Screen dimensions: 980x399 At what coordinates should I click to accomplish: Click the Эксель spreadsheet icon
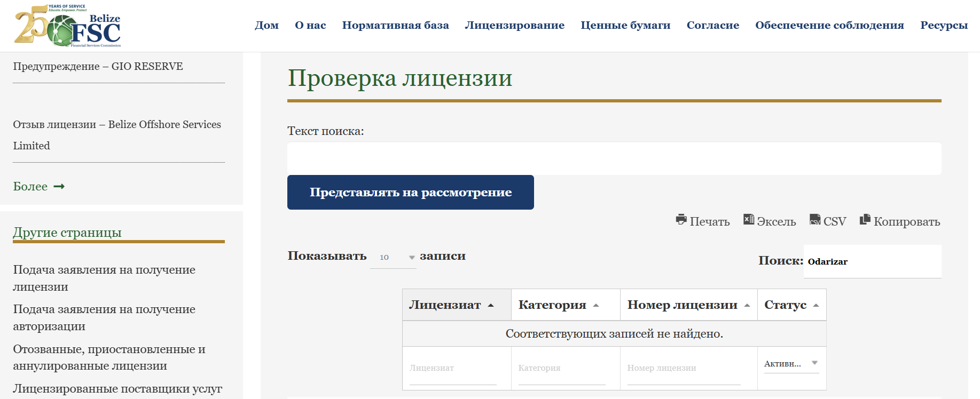(x=749, y=219)
